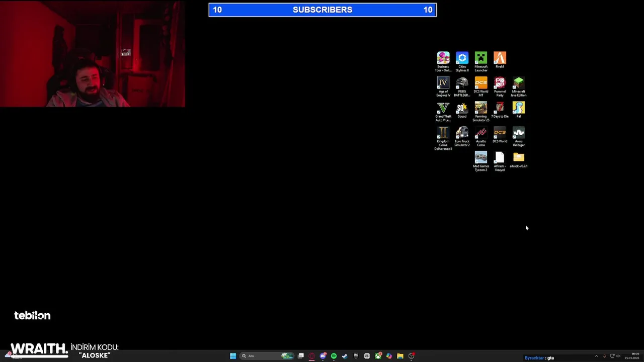Image resolution: width=644 pixels, height=362 pixels.
Task: Select the Assetto Corsa desktop shortcut
Action: 481,137
